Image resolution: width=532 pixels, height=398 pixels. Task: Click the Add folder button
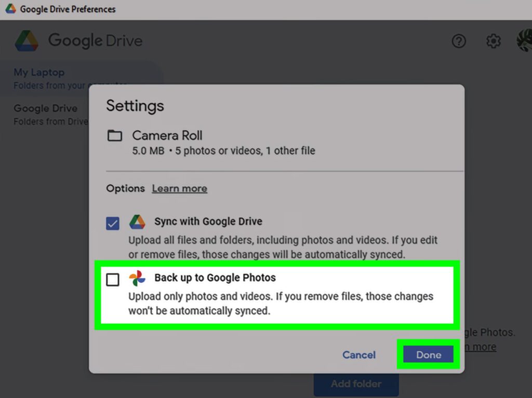pyautogui.click(x=356, y=384)
